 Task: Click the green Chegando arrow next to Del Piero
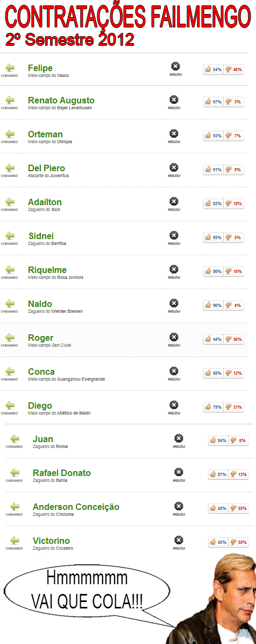click(10, 167)
